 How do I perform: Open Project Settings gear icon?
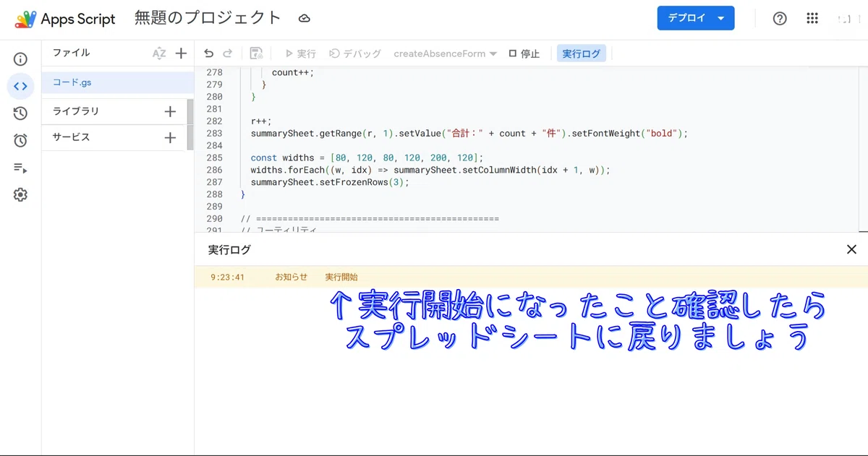[20, 194]
